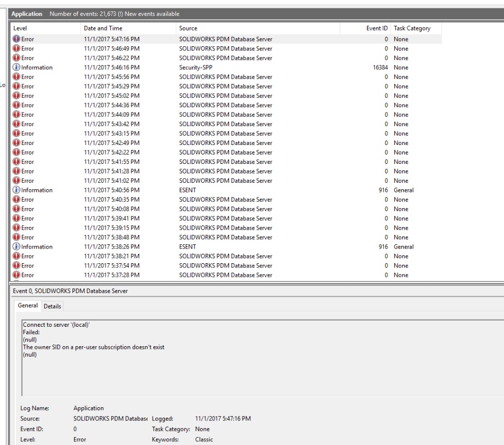The height and width of the screenshot is (445, 504).
Task: Click the 'Event 0, SOLIDWORKS PDM Database Server' heading
Action: tap(70, 291)
